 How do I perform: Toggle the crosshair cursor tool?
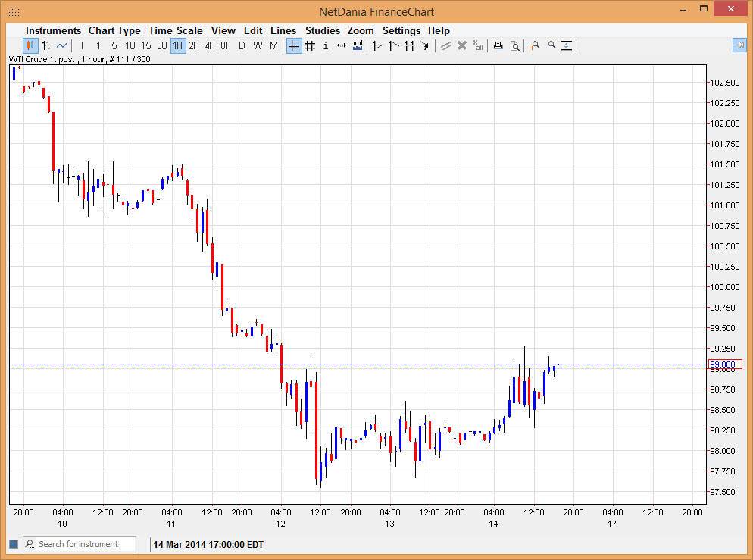coord(294,45)
